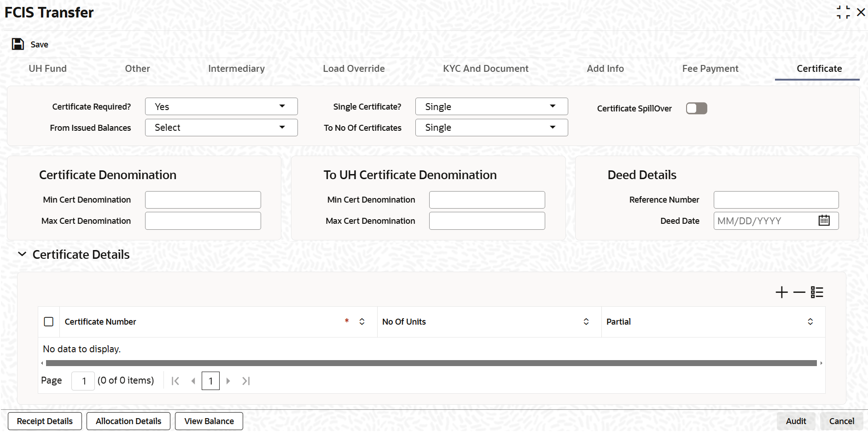This screenshot has width=868, height=437.
Task: Click the Audit button
Action: pos(796,421)
